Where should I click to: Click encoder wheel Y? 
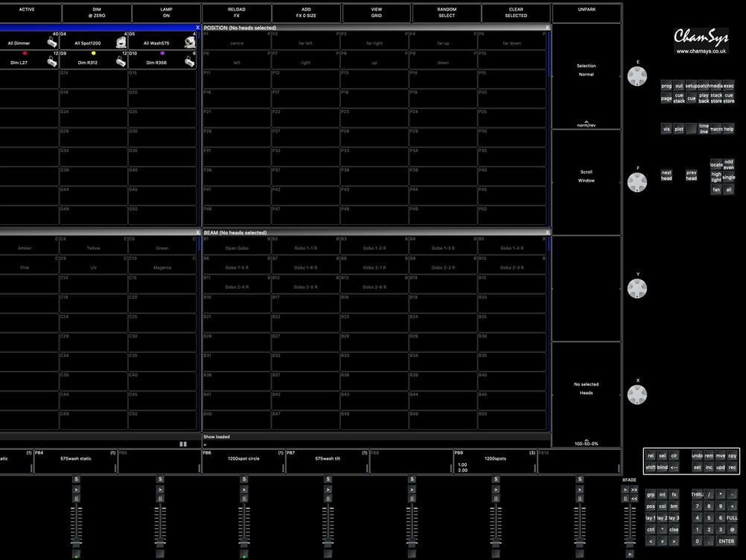637,288
